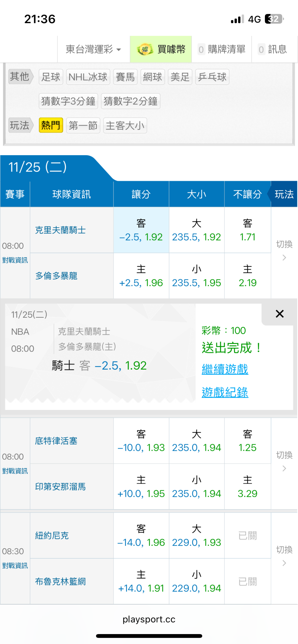
Task: Choose the NHL冰球 sport category
Action: [88, 77]
